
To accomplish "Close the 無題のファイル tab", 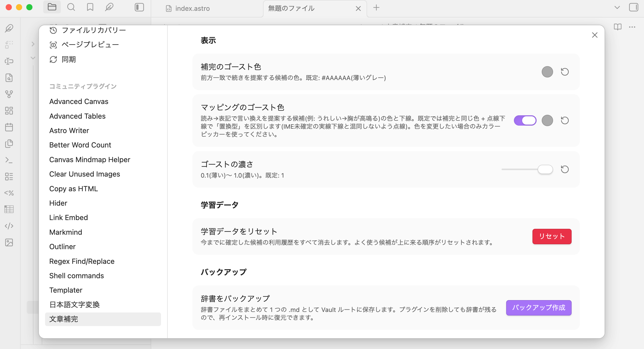I will [358, 8].
